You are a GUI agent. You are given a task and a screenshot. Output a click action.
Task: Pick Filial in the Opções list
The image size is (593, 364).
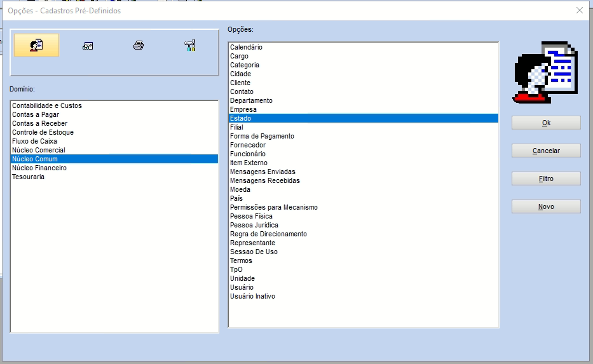click(x=364, y=127)
